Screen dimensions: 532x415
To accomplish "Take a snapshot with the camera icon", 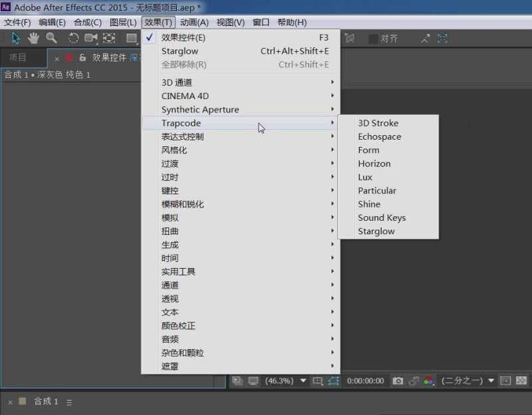I will 397,381.
